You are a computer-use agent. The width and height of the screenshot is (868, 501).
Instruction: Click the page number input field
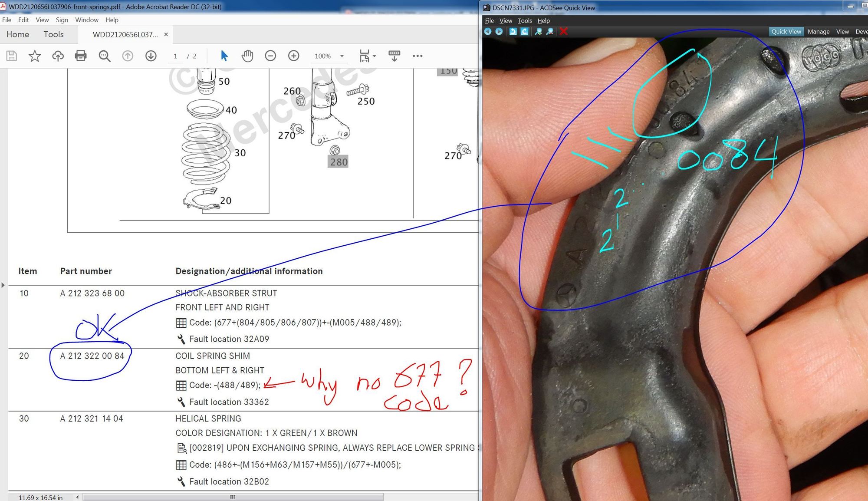(175, 56)
